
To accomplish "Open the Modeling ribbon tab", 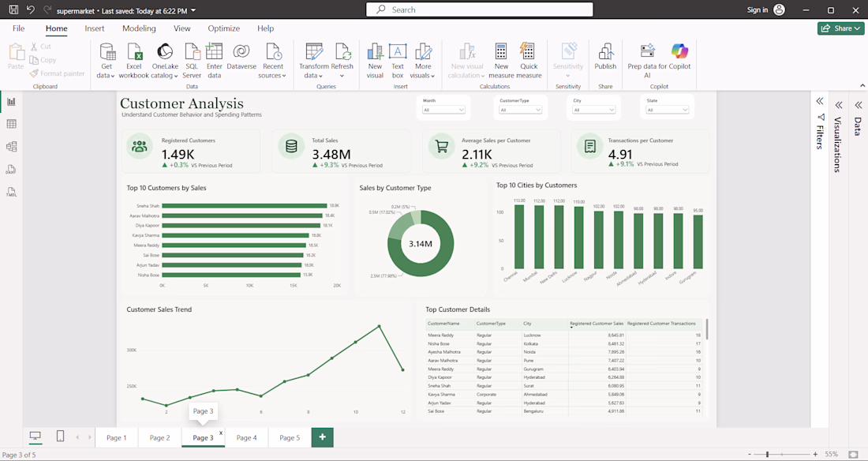I will coord(139,28).
